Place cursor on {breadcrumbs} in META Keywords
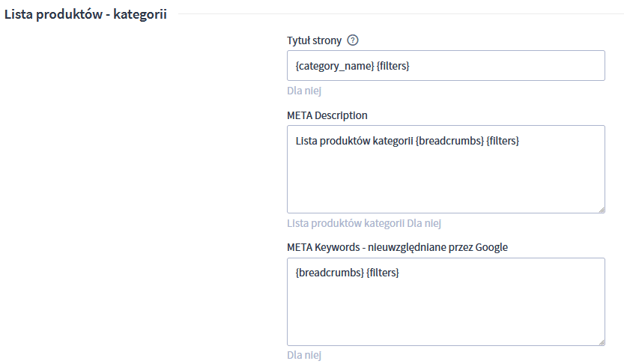This screenshot has height=364, width=624. coord(330,273)
